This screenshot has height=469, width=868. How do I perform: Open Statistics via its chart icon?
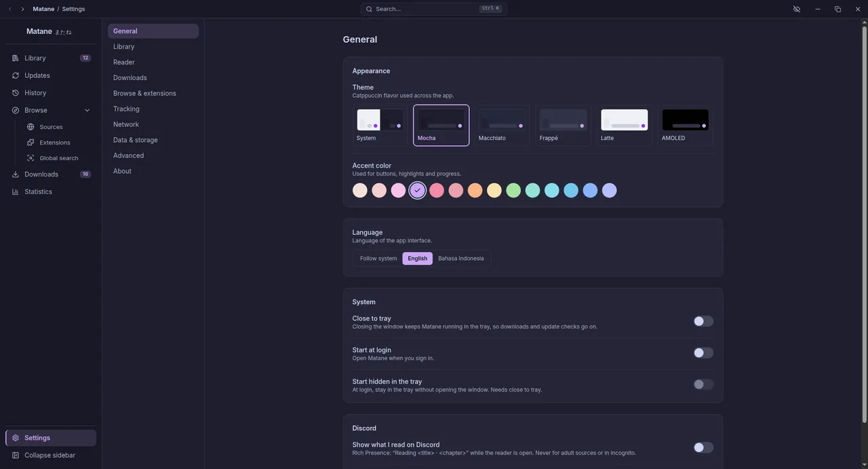(x=16, y=192)
